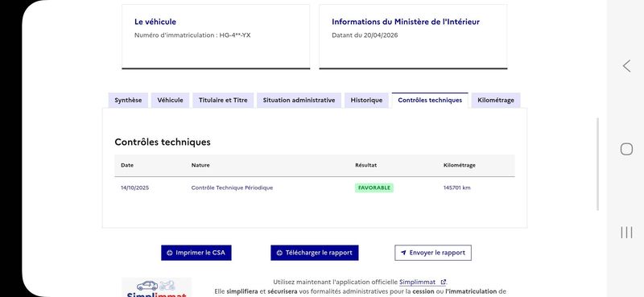Switch to the Kilométrage tab

[x=496, y=101]
